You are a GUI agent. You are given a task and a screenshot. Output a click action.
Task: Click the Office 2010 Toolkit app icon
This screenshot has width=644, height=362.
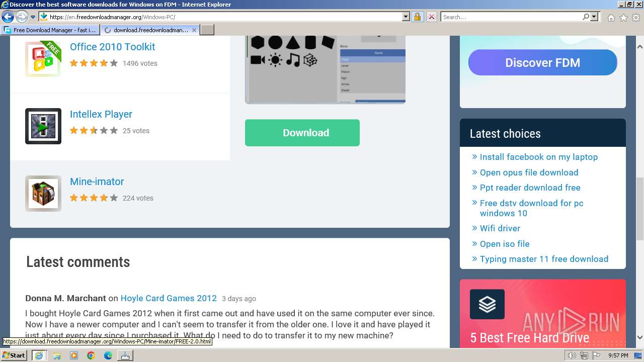[x=43, y=58]
